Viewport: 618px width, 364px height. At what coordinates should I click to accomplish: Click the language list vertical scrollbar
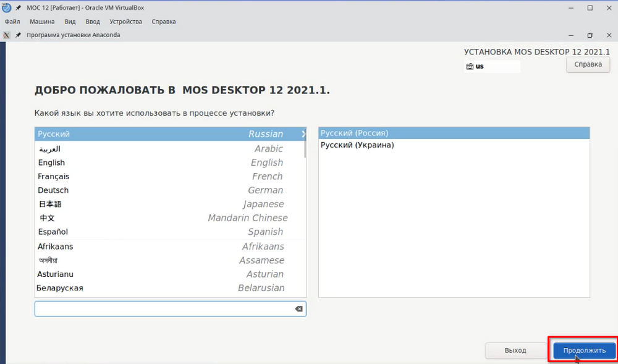pyautogui.click(x=305, y=149)
